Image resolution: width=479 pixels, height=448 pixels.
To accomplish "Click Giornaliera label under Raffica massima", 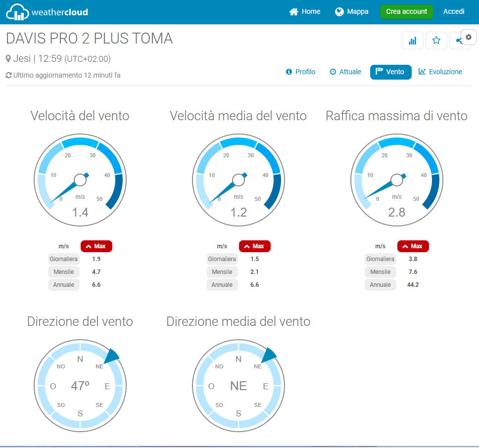I will pos(381,259).
